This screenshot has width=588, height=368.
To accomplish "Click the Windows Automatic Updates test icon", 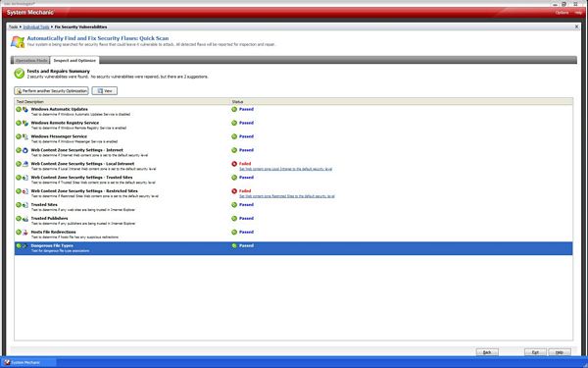I will point(25,109).
